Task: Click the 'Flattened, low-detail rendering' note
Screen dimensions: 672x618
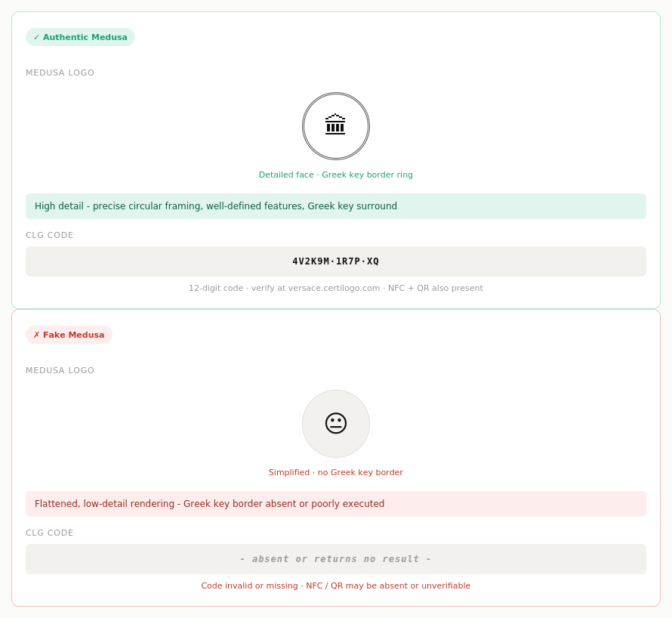Action: point(335,504)
